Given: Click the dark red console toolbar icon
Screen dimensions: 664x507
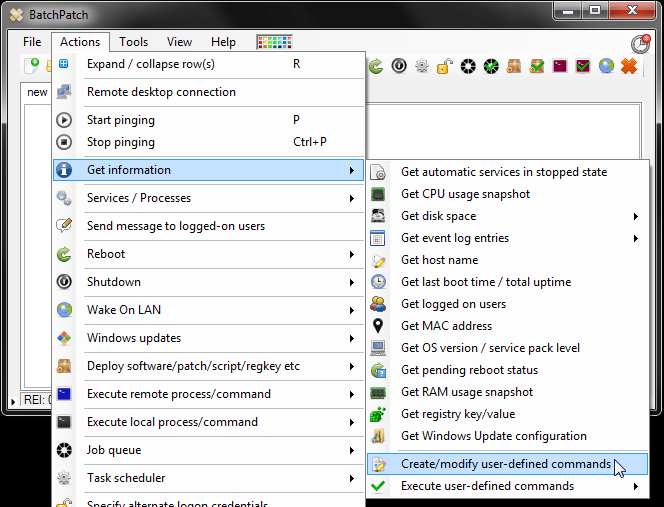Looking at the screenshot, I should coord(560,66).
